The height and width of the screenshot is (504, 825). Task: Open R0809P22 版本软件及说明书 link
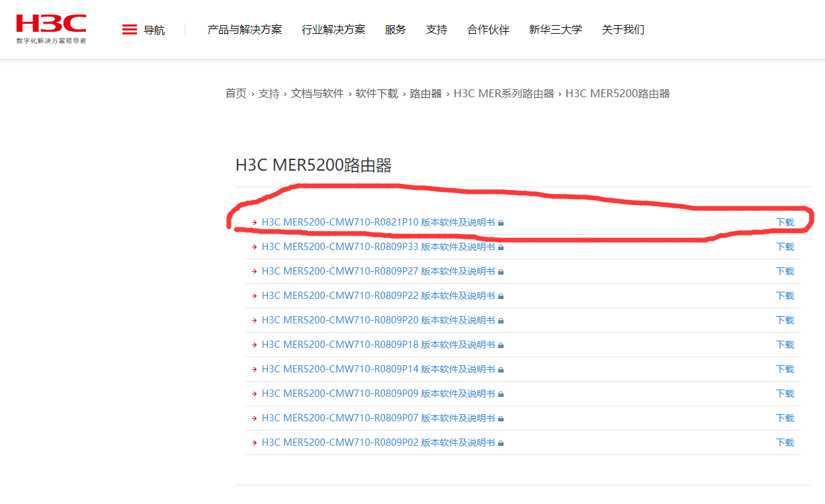pyautogui.click(x=378, y=296)
